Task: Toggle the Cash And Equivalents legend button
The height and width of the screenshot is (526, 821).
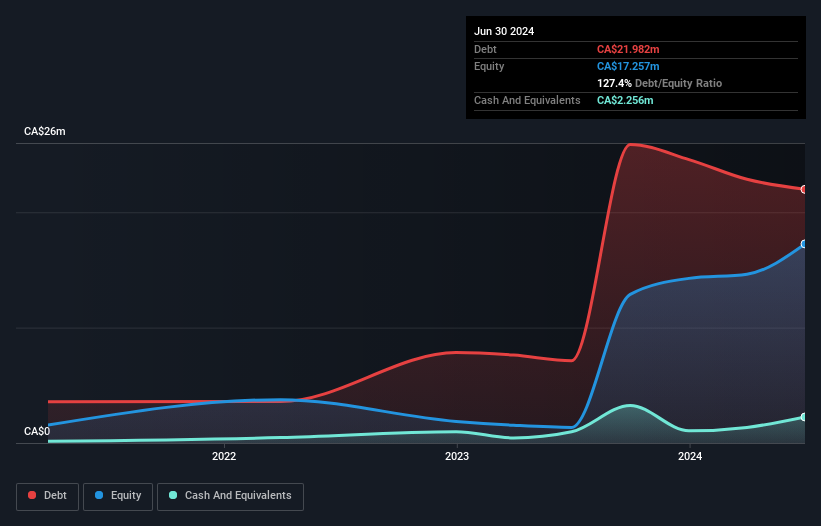Action: click(x=230, y=496)
